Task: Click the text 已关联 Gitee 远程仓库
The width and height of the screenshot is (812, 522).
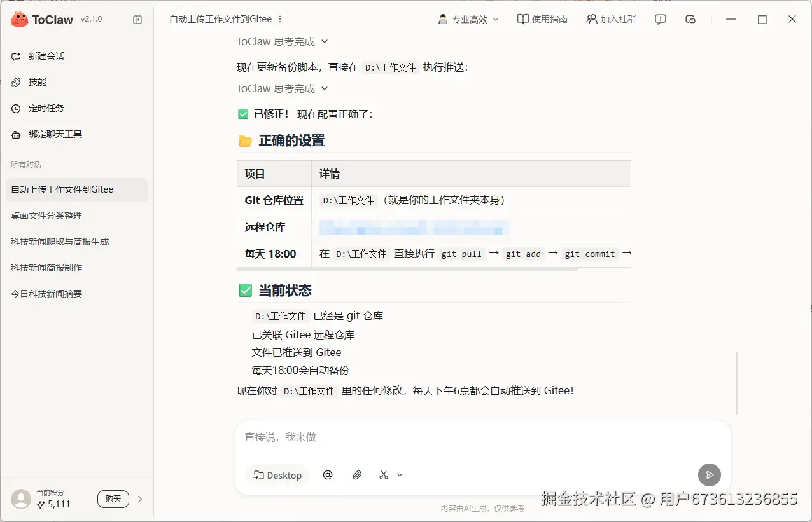Action: click(303, 334)
